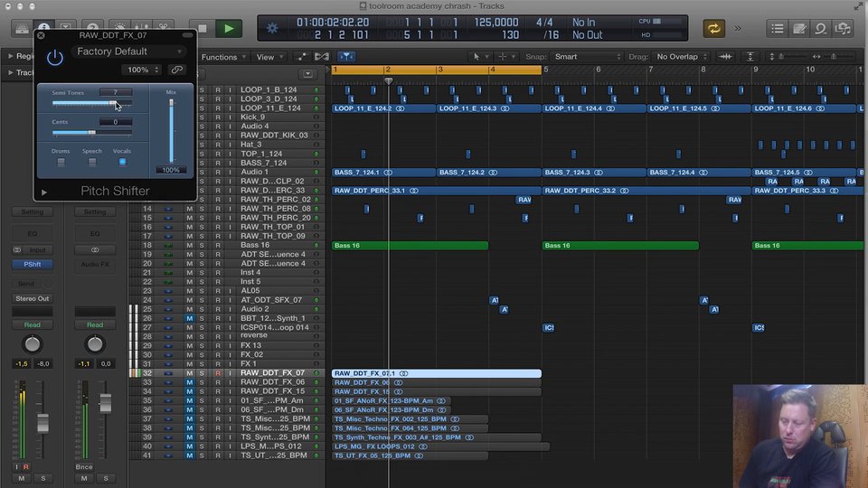Select the RAW_DDT_FX_07.1 region
868x488 pixels.
point(436,373)
